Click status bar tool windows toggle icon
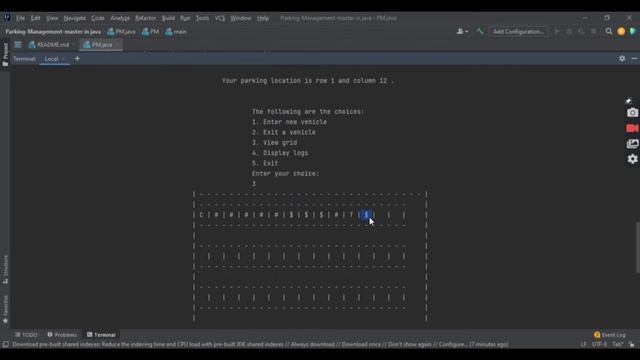 5,344
